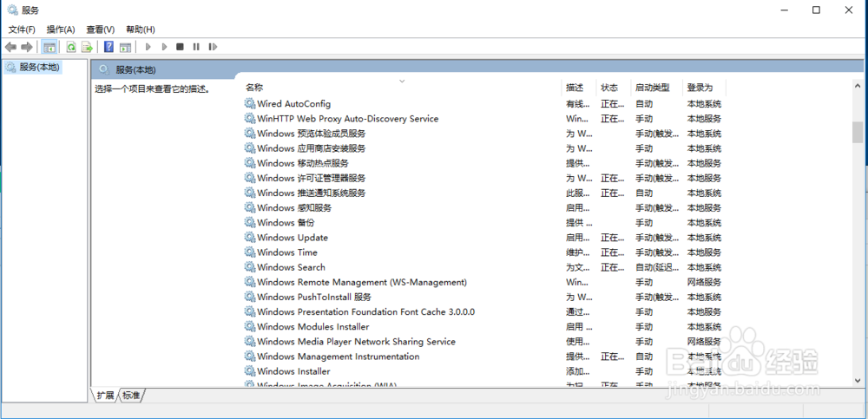Click the 手动 startup type of Windows Installer

644,371
